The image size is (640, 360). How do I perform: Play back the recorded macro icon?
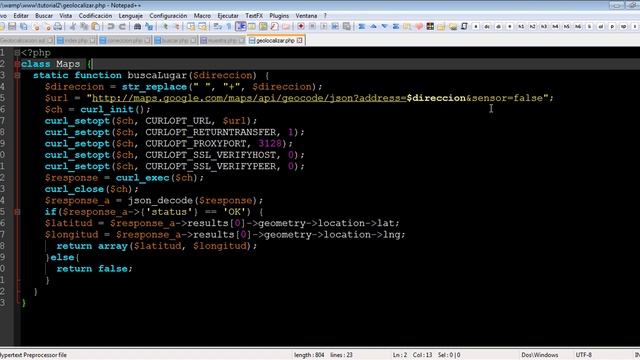coord(324,27)
